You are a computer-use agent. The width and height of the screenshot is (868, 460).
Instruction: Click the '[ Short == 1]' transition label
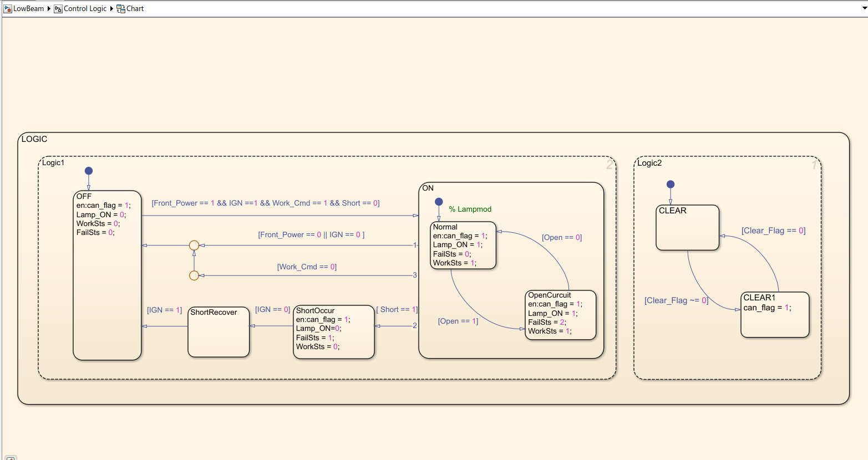(x=397, y=310)
